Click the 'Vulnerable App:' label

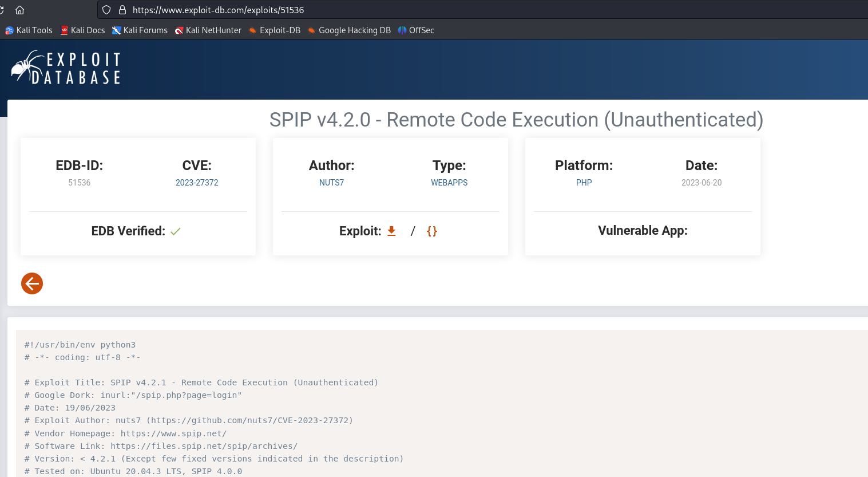(643, 231)
